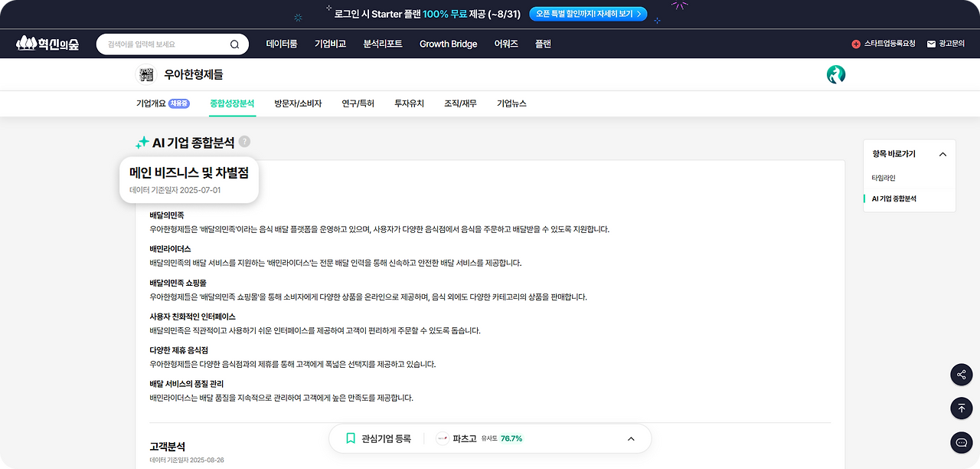Open the 플랜 menu

point(543,44)
